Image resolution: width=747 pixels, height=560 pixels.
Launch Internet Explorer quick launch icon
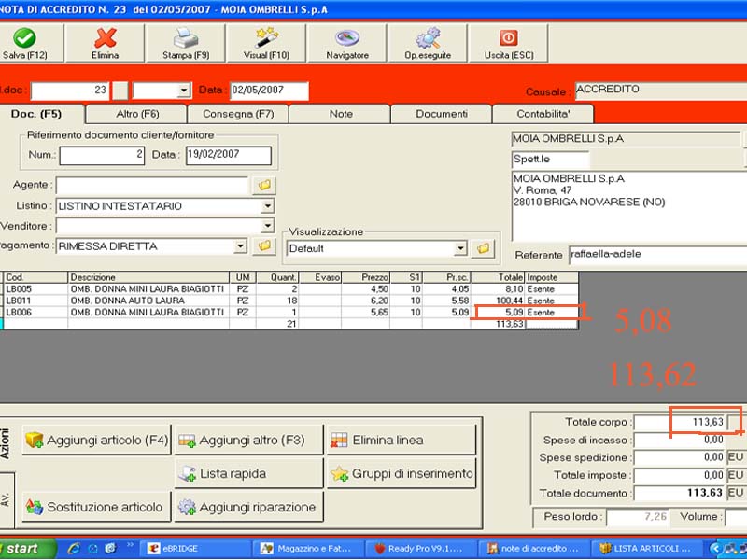pos(74,549)
